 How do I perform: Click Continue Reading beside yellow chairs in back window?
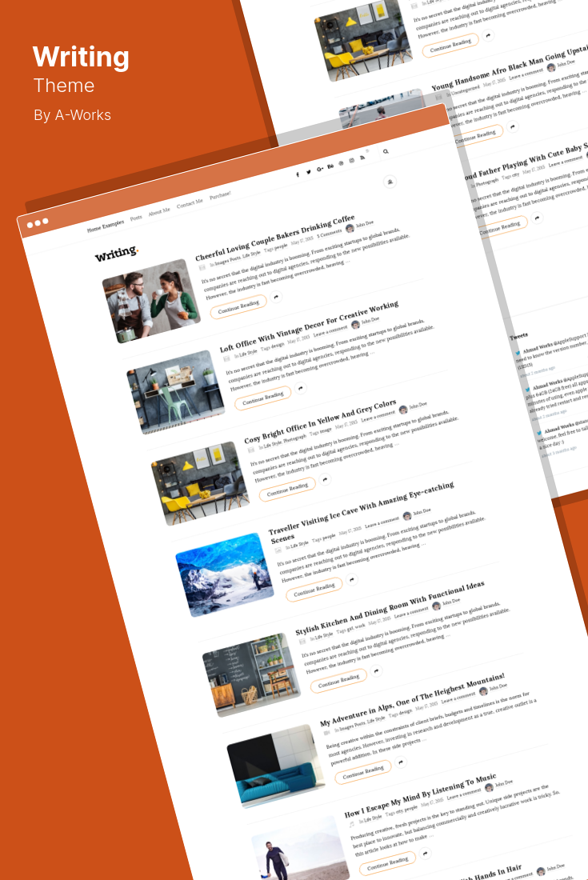(450, 45)
